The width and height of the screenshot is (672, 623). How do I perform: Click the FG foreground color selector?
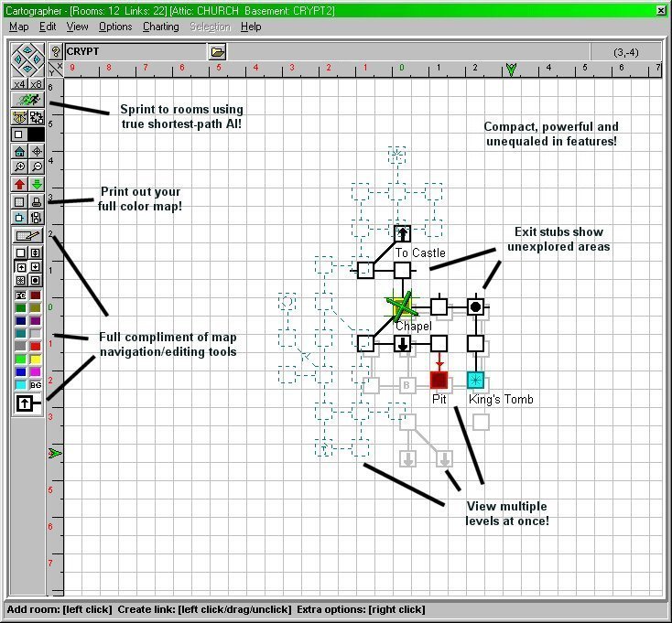(x=20, y=295)
